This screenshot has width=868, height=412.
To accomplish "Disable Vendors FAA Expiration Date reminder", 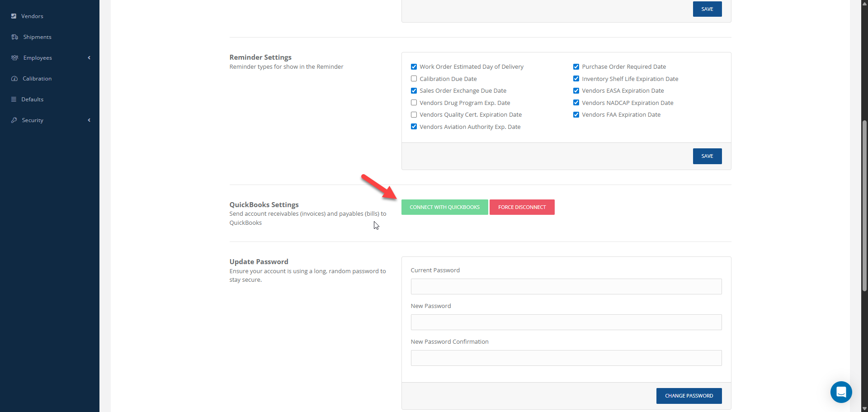I will pyautogui.click(x=576, y=115).
